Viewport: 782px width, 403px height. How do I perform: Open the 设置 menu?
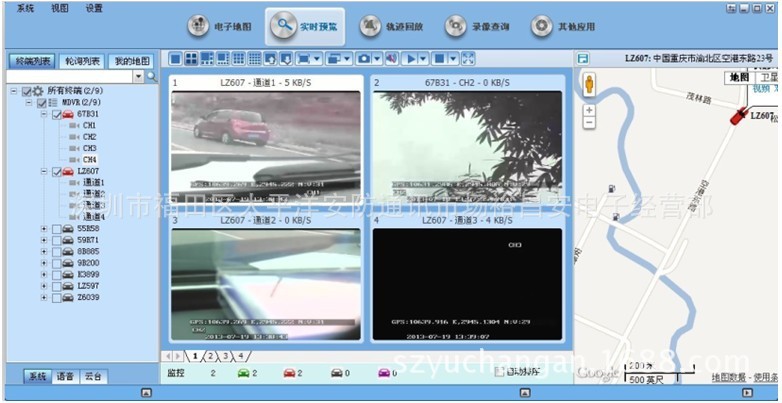[94, 8]
